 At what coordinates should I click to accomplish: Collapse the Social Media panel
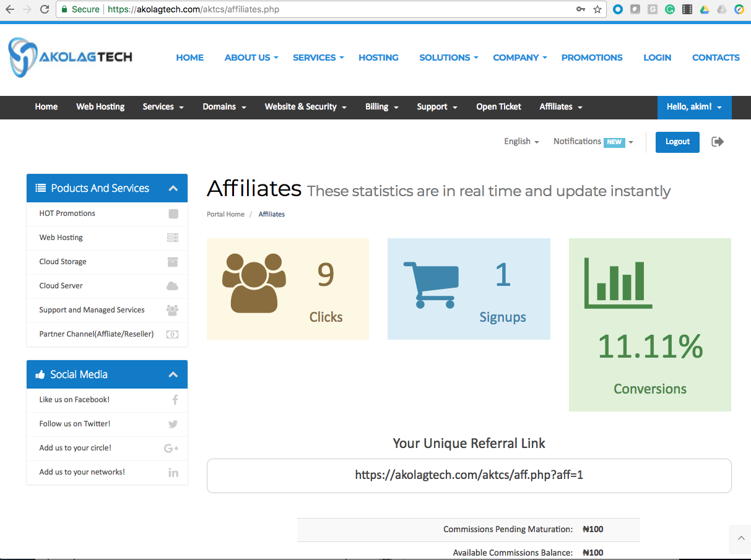(173, 374)
